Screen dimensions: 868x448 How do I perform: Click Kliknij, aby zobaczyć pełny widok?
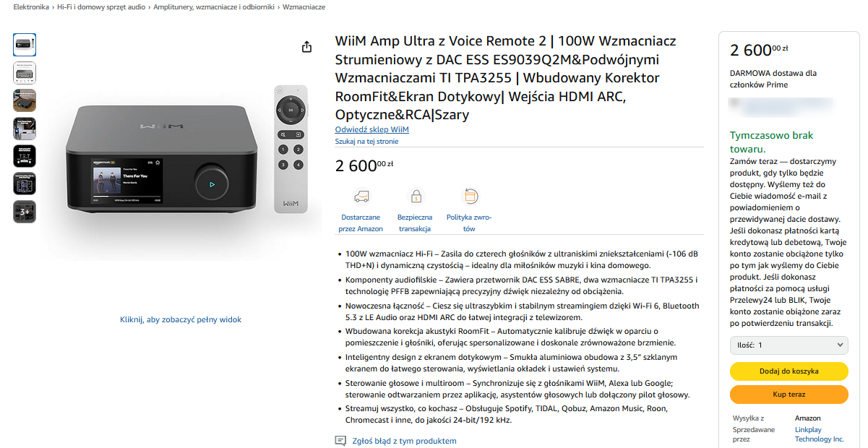pyautogui.click(x=181, y=319)
